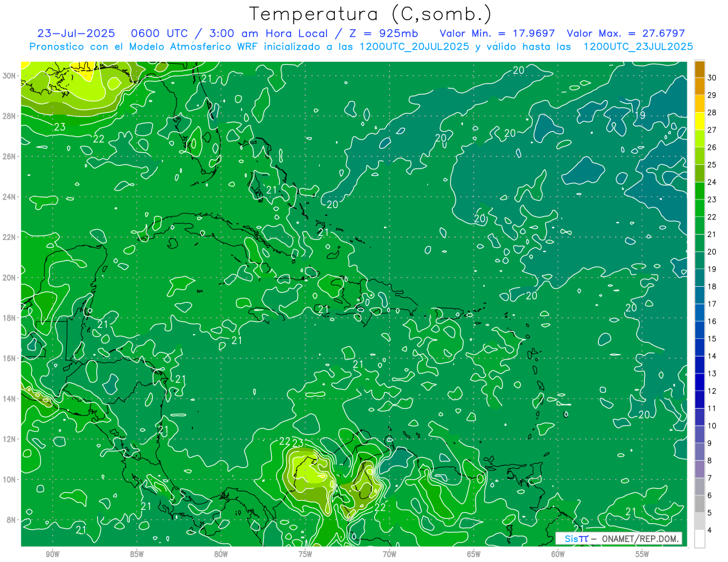Viewport: 728px width, 562px height.
Task: Click the '20N' latitude label
Action: pos(10,278)
